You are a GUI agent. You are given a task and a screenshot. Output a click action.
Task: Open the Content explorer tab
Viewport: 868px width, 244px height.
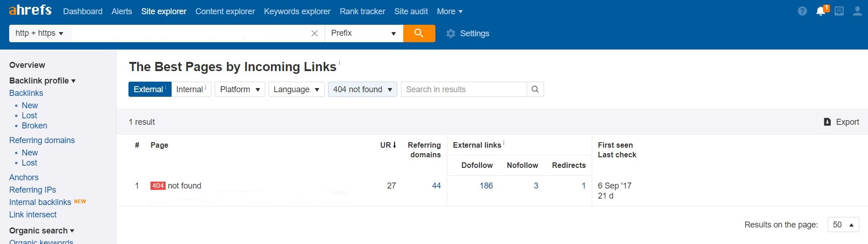point(225,11)
